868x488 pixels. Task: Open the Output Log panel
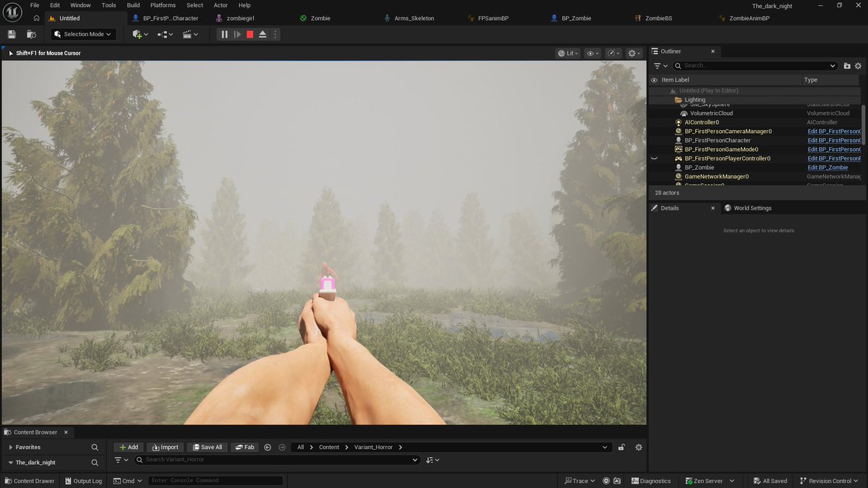click(x=83, y=481)
